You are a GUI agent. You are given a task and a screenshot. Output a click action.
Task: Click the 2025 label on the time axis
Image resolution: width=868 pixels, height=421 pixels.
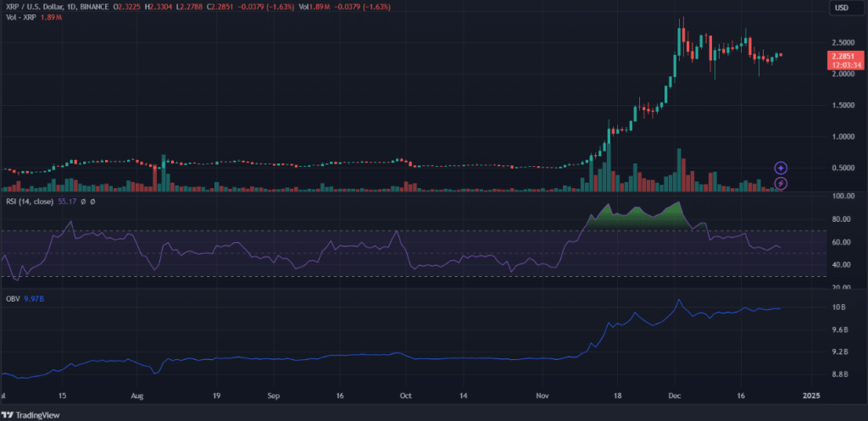811,396
